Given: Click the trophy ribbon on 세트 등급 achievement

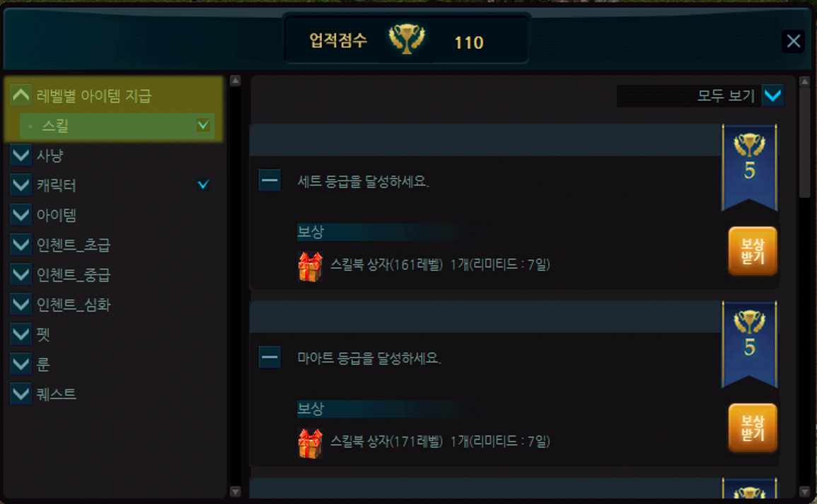Looking at the screenshot, I should (x=749, y=167).
